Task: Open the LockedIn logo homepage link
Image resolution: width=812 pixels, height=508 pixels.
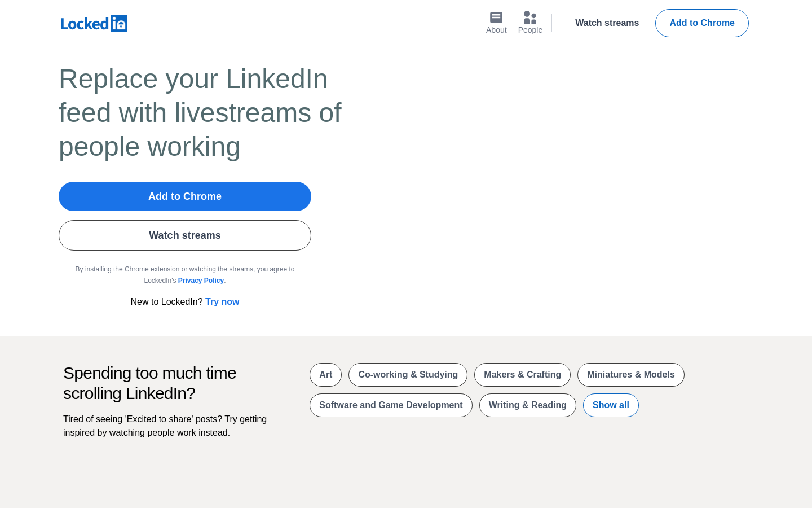Action: pos(94,23)
